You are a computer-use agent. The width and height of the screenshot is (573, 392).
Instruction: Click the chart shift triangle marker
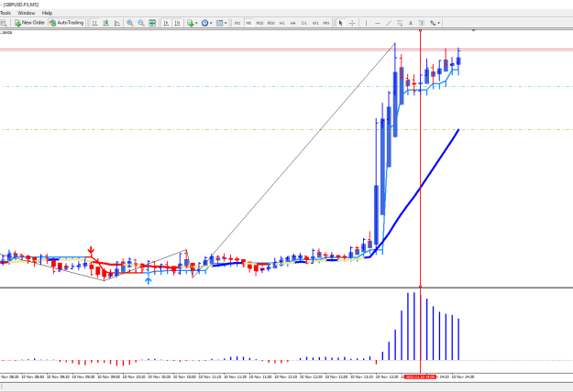[474, 30]
